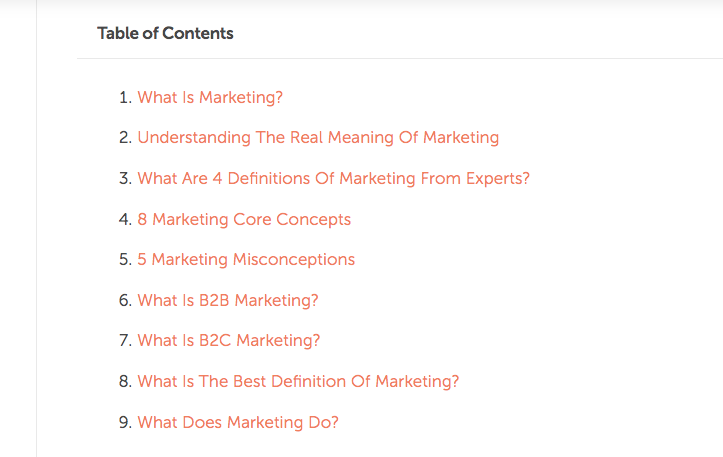This screenshot has width=723, height=457.
Task: Click list number 8 before Best Definition entry
Action: click(125, 382)
